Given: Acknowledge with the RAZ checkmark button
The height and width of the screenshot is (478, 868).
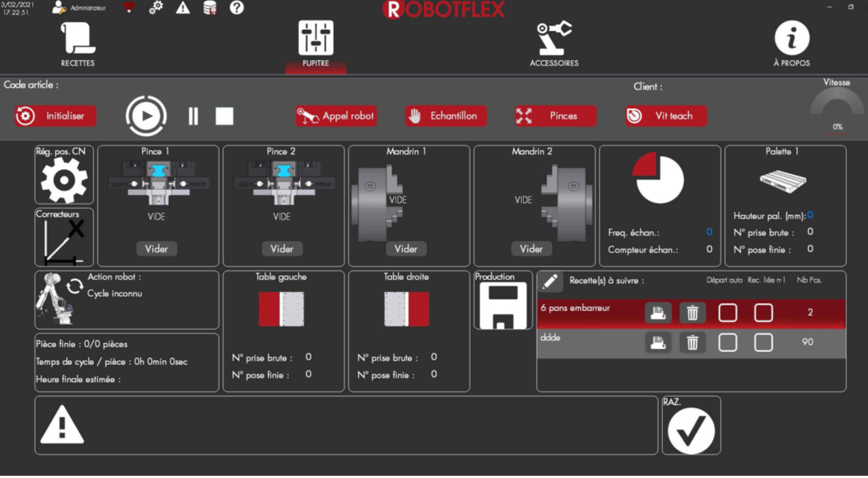Looking at the screenshot, I should coord(691,430).
